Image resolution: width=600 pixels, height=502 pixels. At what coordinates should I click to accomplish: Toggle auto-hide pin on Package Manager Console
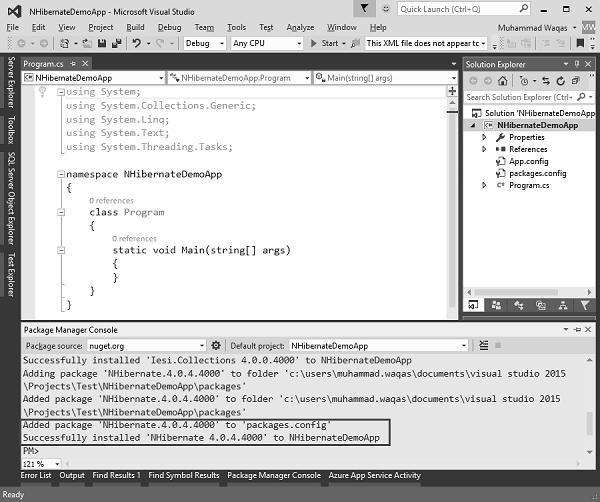[x=577, y=329]
